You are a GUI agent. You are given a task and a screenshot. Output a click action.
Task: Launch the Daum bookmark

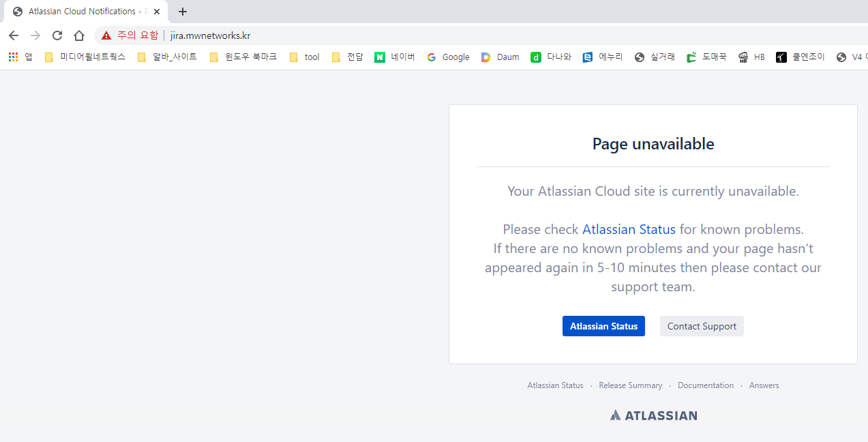(500, 57)
